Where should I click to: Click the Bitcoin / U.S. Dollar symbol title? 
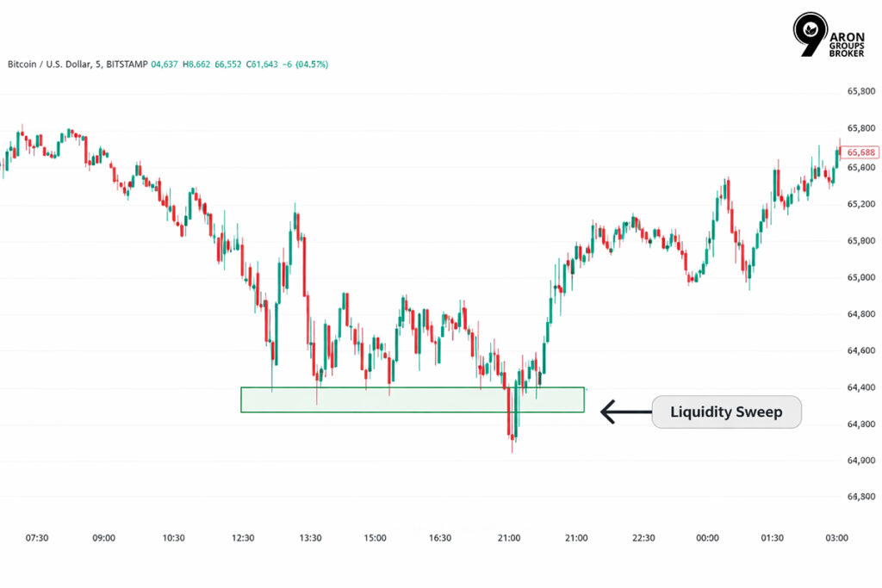(x=48, y=65)
